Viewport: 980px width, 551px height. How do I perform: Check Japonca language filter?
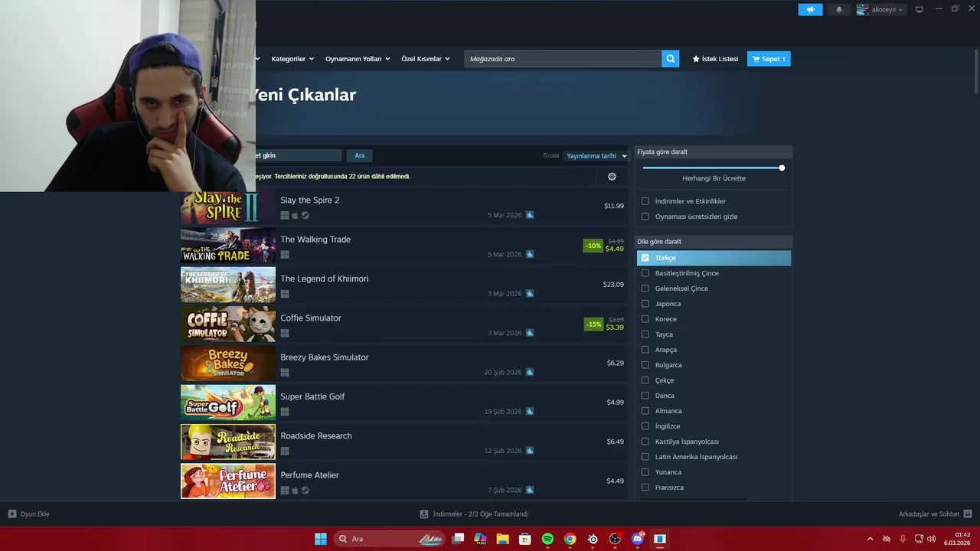click(x=645, y=304)
